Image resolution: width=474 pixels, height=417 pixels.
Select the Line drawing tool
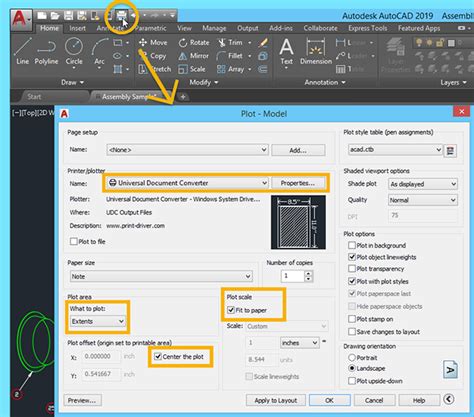(x=23, y=51)
